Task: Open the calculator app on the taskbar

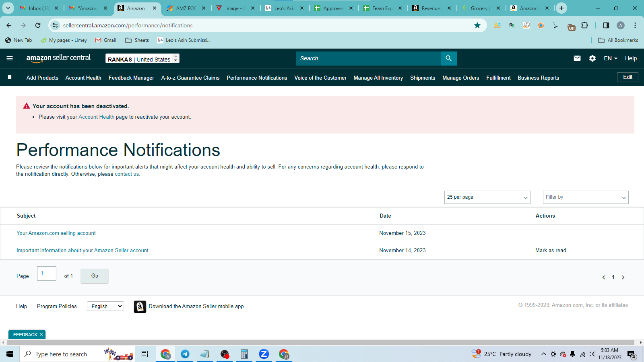Action: 244,354
